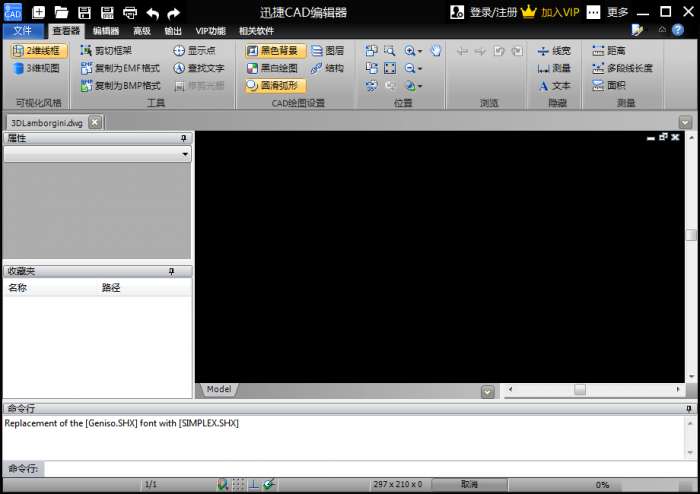This screenshot has height=494, width=700.
Task: Click the 加入VIP button
Action: 560,13
